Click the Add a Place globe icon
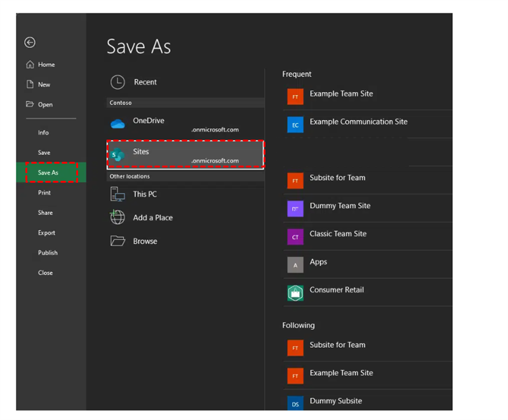This screenshot has width=508, height=420. (x=117, y=217)
